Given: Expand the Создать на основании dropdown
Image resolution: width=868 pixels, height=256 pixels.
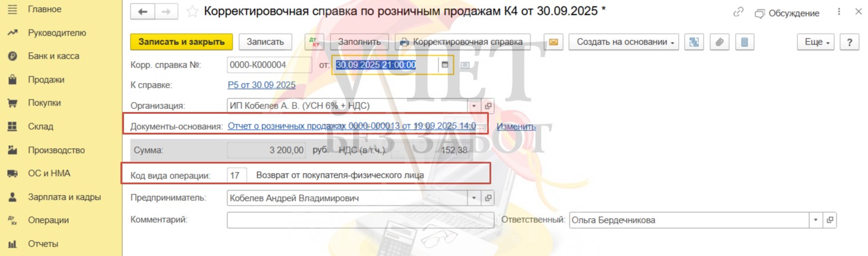Looking at the screenshot, I should [623, 42].
